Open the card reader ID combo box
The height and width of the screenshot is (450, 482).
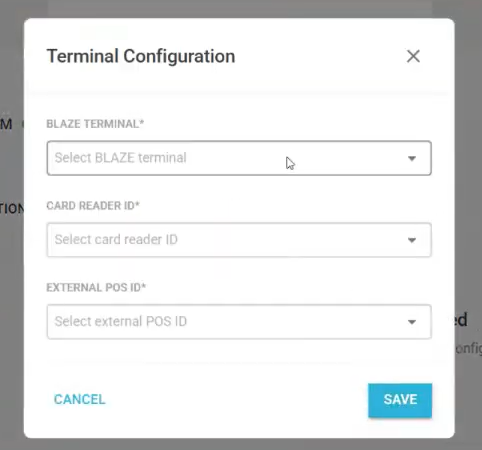click(x=239, y=240)
